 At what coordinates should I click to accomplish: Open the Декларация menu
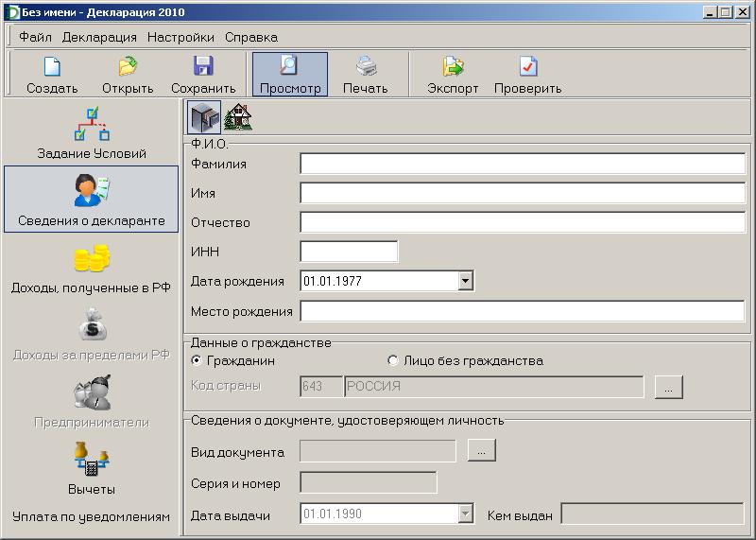tap(99, 37)
